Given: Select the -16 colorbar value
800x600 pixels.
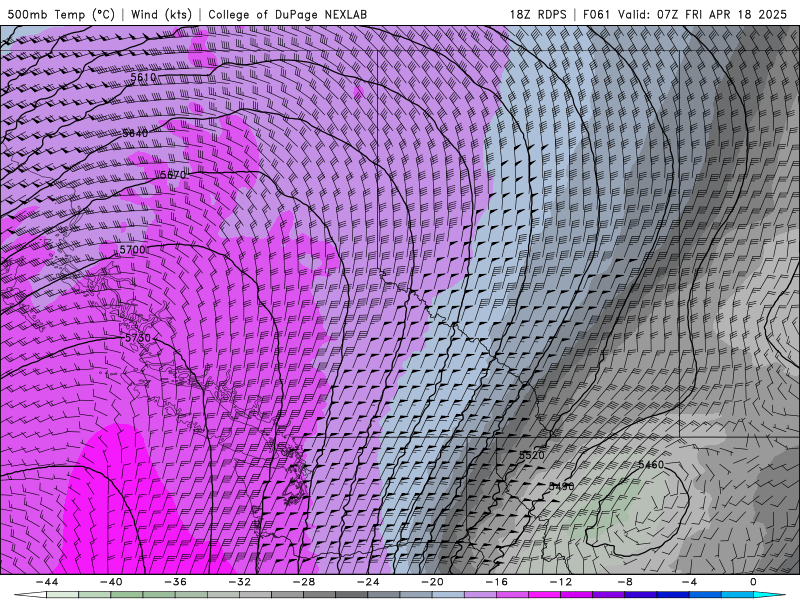Looking at the screenshot, I should tap(497, 582).
